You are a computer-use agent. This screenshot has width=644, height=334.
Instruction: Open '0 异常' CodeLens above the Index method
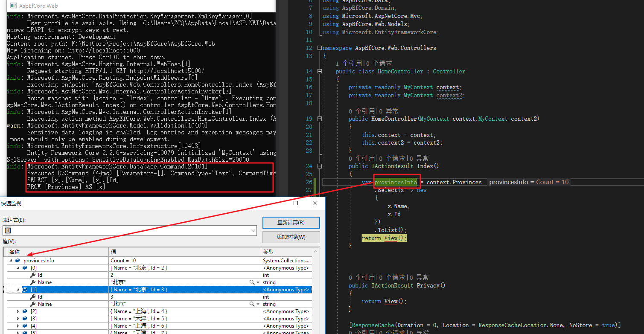[419, 158]
